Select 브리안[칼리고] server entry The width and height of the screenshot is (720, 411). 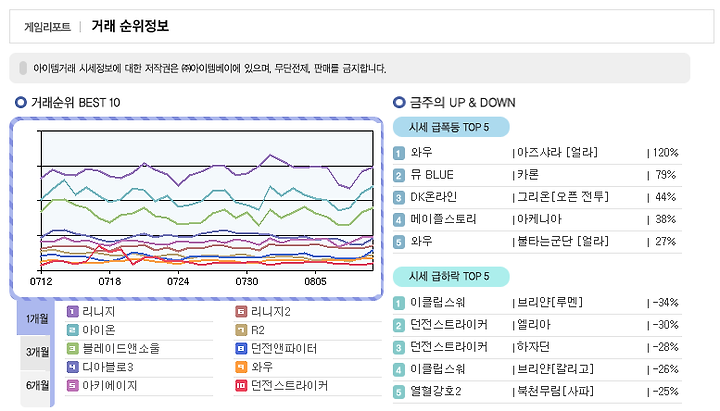555,369
